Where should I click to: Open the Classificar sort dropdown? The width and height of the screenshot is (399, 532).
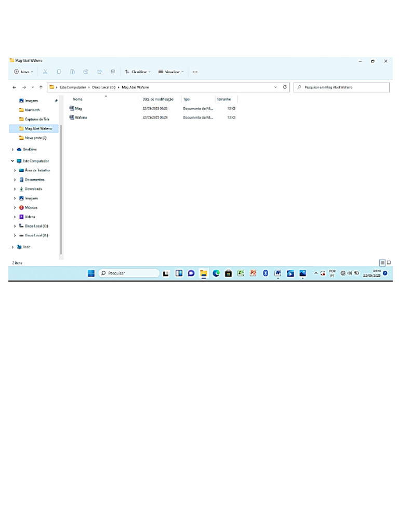tap(137, 72)
